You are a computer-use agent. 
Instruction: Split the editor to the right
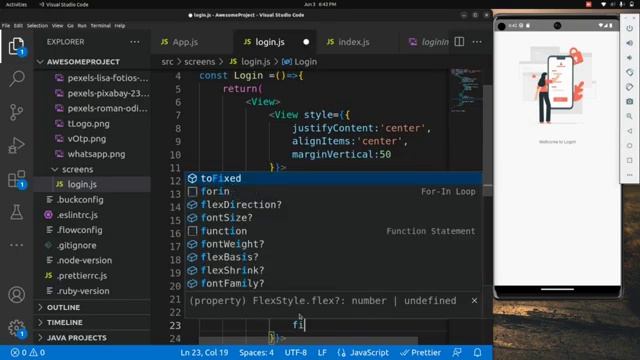pyautogui.click(x=459, y=42)
